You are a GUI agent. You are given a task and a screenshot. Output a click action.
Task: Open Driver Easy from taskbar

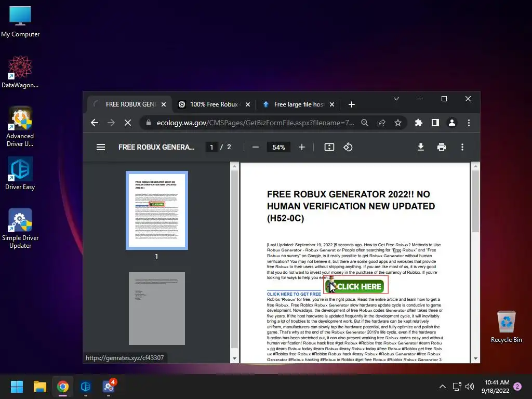click(86, 387)
